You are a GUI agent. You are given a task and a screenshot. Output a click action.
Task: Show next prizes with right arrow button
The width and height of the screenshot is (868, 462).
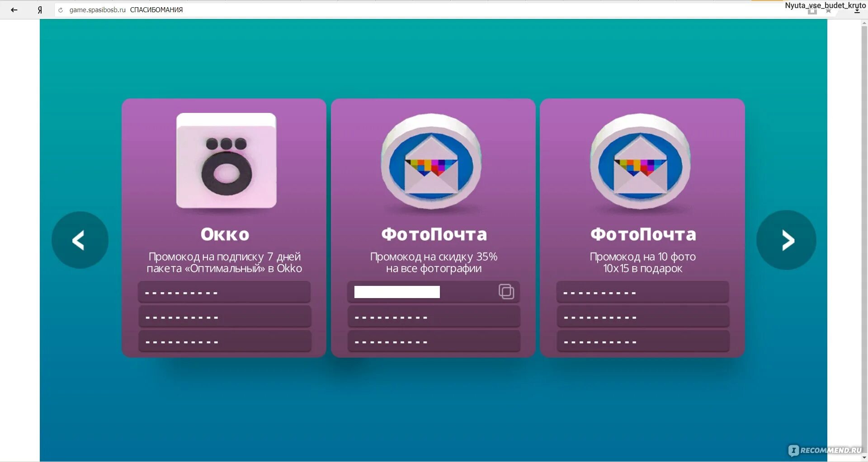pos(786,240)
